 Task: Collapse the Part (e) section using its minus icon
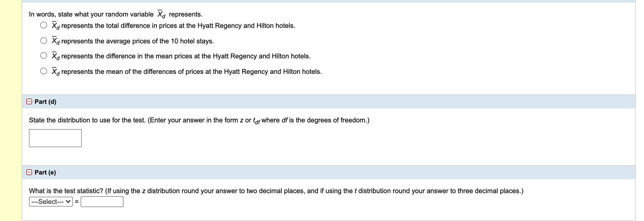pos(29,172)
